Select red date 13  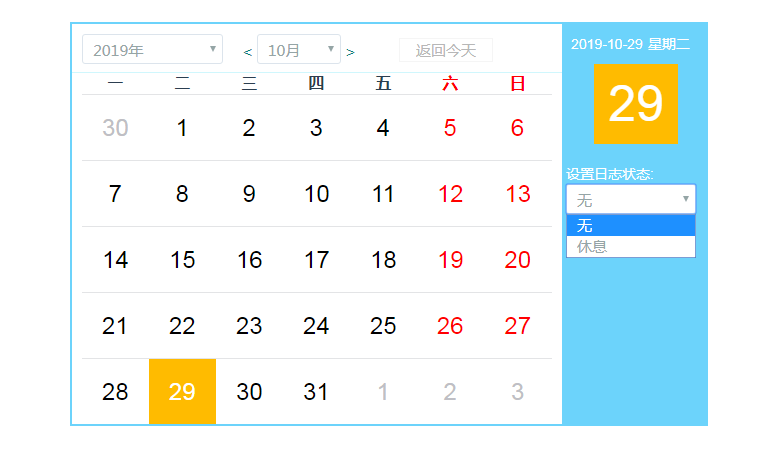pyautogui.click(x=517, y=193)
